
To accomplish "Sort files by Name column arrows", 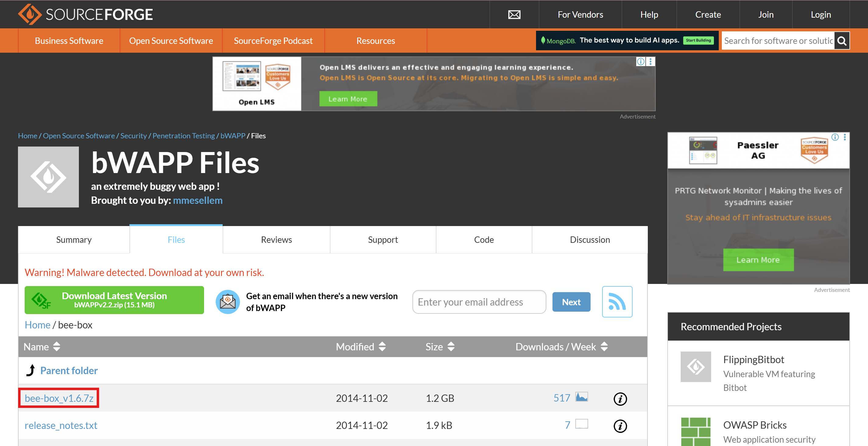I will (57, 347).
